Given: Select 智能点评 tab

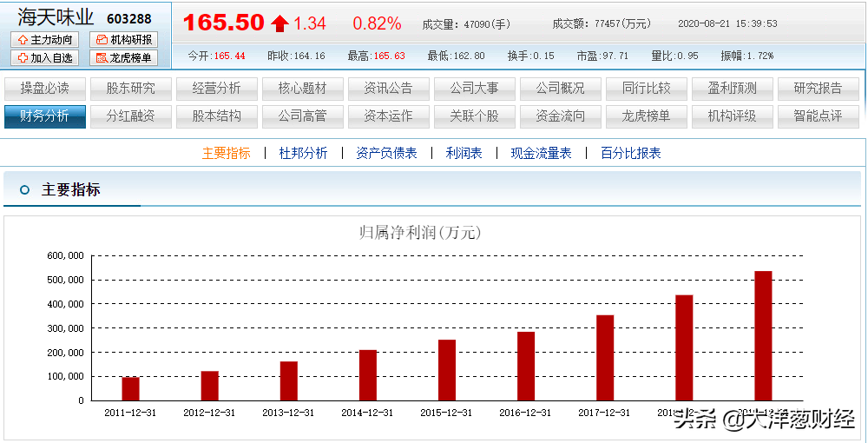Looking at the screenshot, I should click(819, 116).
